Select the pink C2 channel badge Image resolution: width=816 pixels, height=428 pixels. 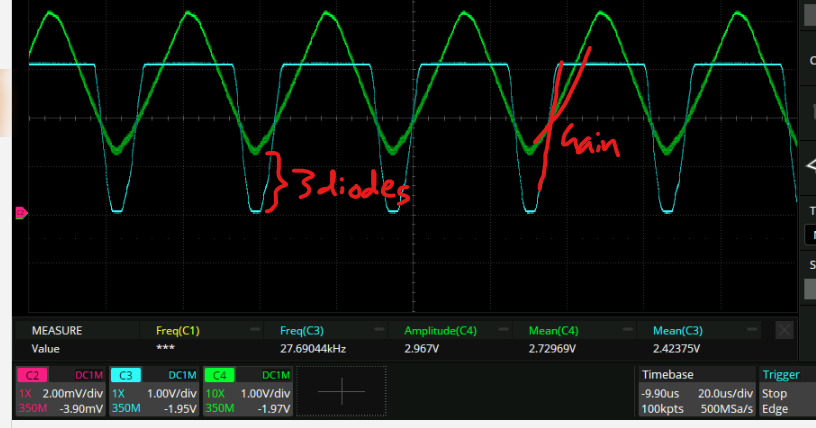click(33, 375)
